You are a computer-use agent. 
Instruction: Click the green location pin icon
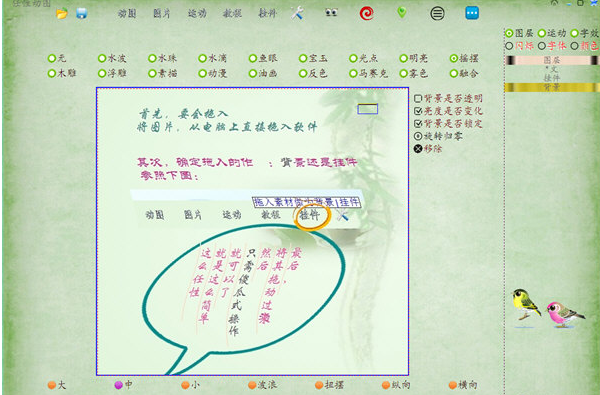point(402,13)
